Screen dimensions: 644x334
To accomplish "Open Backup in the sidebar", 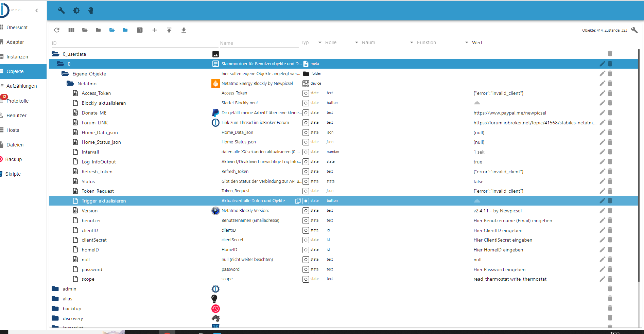I will (x=23, y=159).
